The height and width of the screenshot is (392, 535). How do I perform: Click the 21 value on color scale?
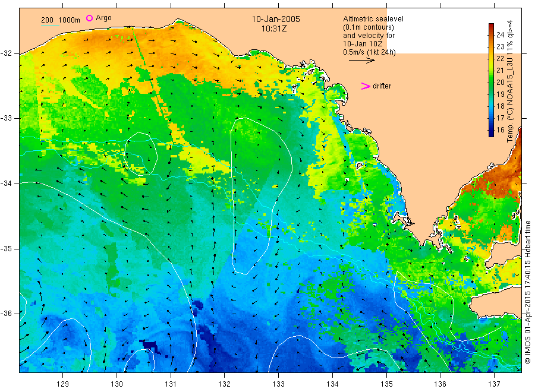pos(500,70)
